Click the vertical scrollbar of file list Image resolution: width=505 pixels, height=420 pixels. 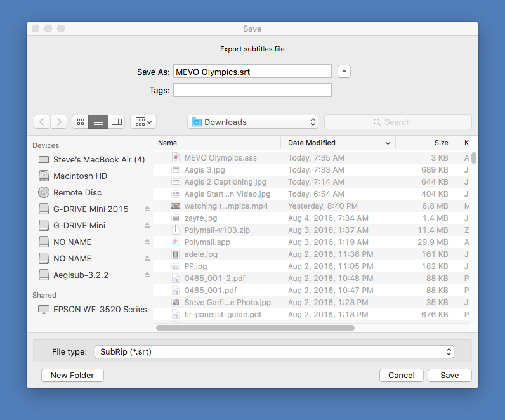(473, 158)
